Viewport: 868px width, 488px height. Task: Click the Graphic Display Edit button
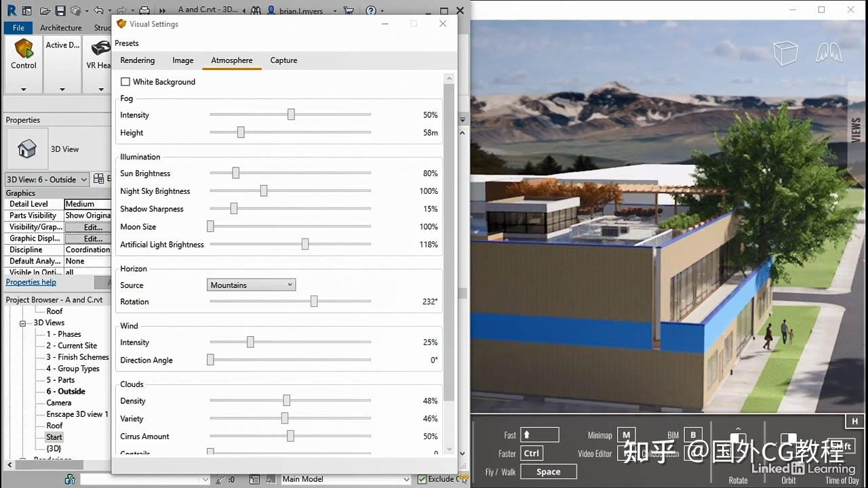click(x=88, y=239)
